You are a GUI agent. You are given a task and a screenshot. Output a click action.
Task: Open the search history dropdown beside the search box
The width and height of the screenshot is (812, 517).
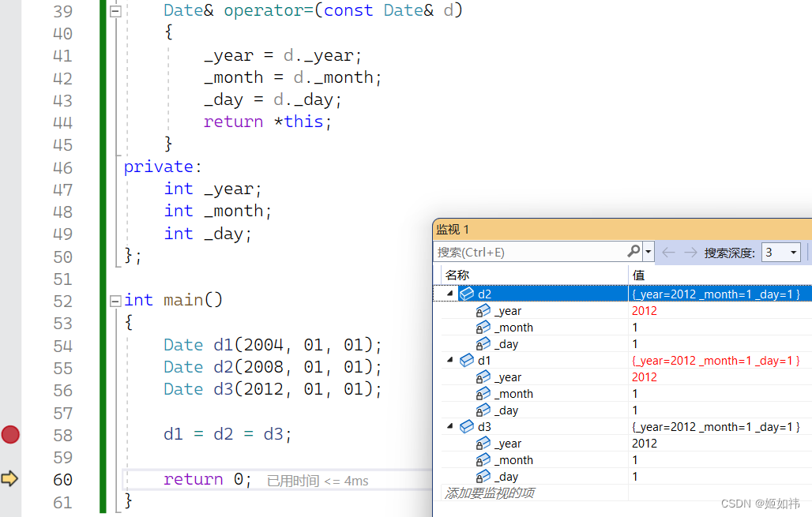pos(648,251)
